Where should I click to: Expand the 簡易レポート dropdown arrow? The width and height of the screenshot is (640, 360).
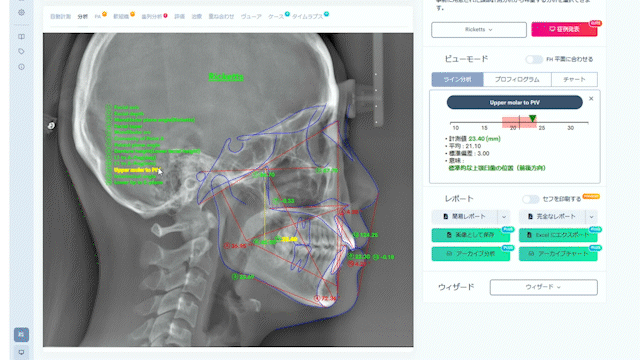coord(504,217)
